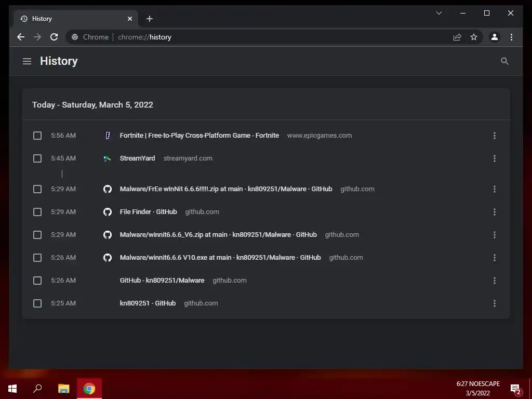Image resolution: width=532 pixels, height=399 pixels.
Task: Click the forward navigation arrow
Action: pyautogui.click(x=37, y=37)
